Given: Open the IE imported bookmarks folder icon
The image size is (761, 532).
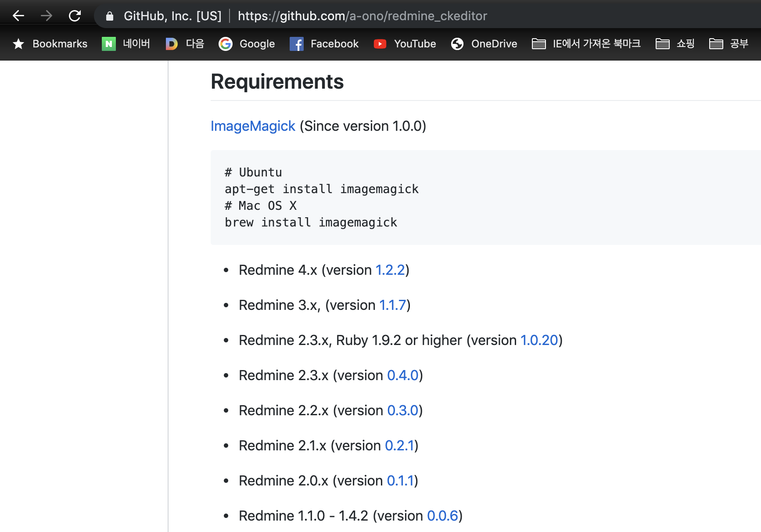Looking at the screenshot, I should pyautogui.click(x=539, y=44).
